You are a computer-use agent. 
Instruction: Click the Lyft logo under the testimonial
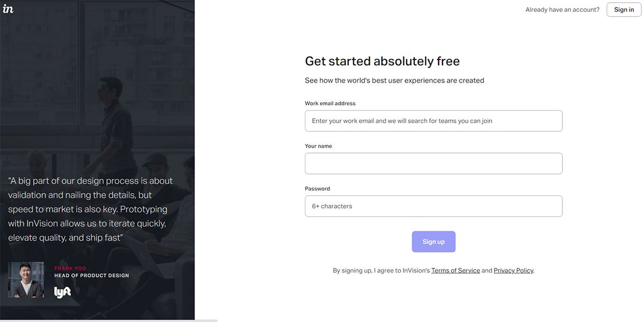point(62,292)
